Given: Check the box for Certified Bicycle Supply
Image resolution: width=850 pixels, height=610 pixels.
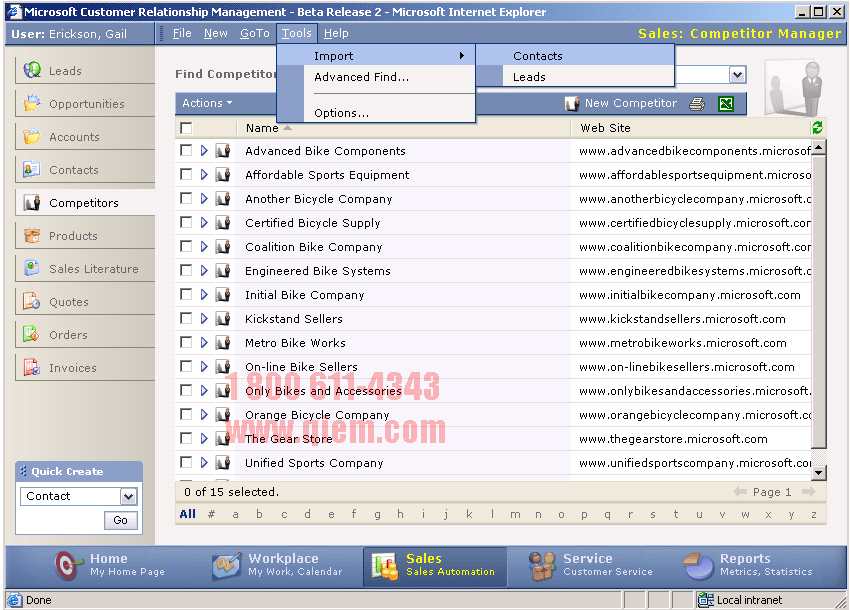Looking at the screenshot, I should [186, 222].
